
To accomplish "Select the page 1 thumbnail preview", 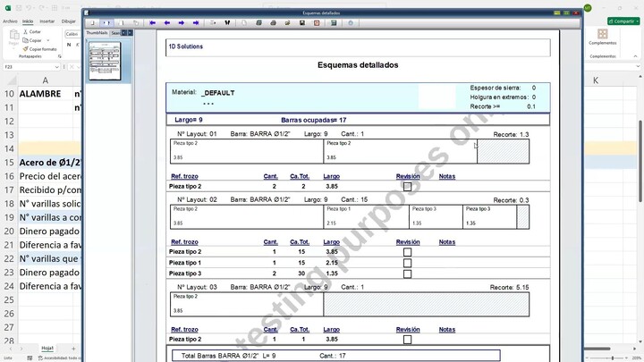I will pyautogui.click(x=106, y=61).
